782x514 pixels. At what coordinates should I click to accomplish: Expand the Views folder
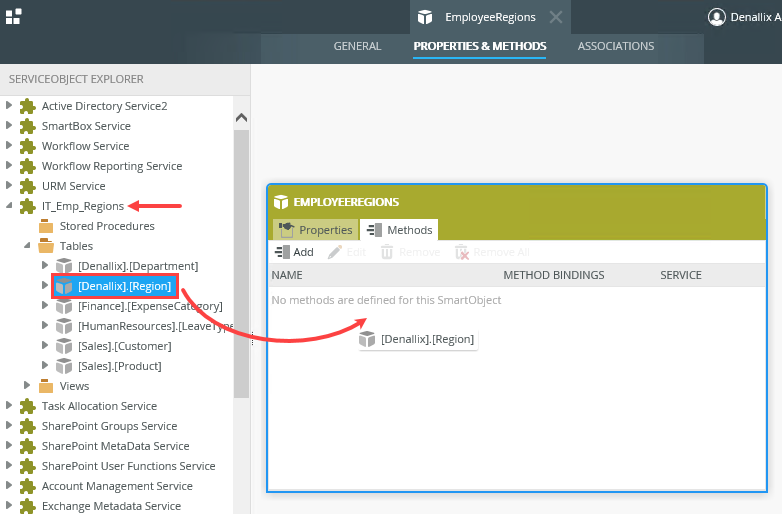click(x=27, y=385)
